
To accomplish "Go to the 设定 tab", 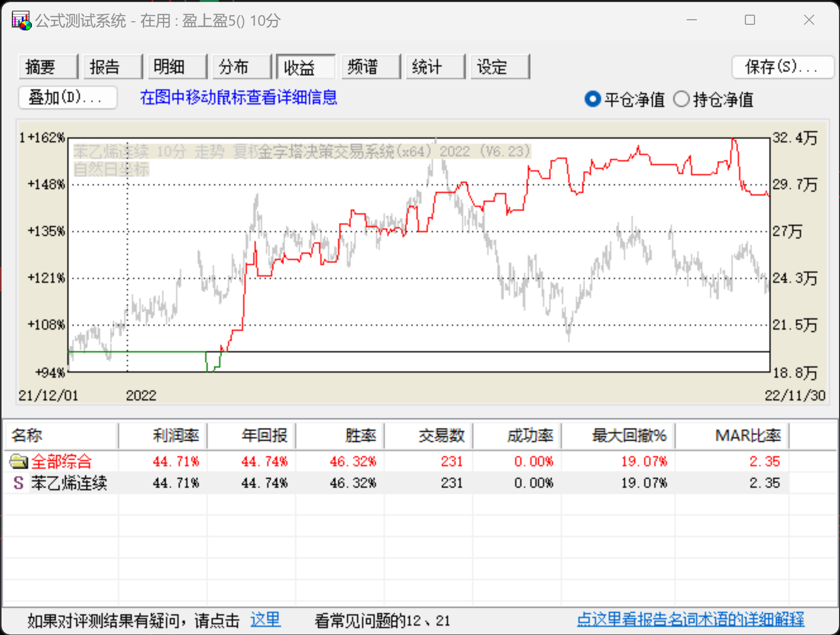I will 499,67.
